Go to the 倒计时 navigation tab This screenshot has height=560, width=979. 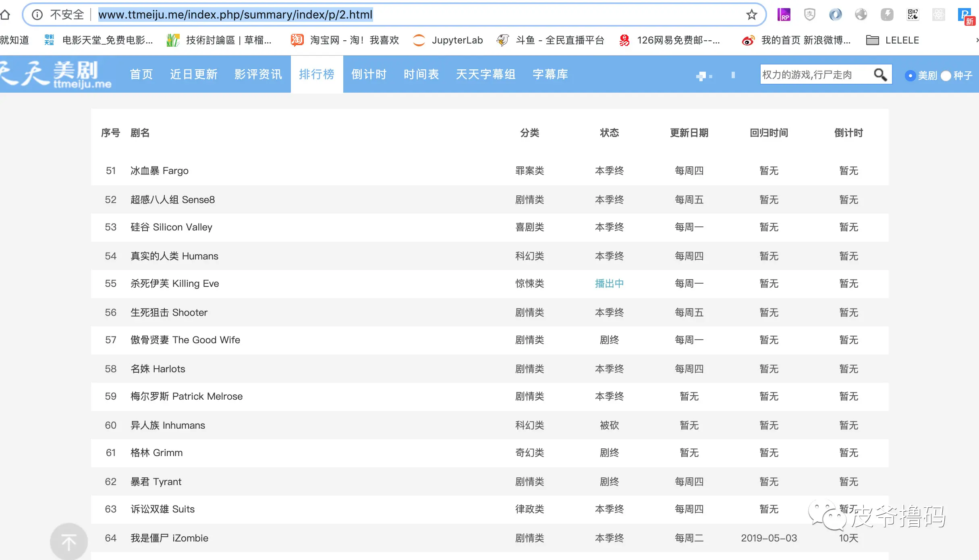(x=369, y=74)
